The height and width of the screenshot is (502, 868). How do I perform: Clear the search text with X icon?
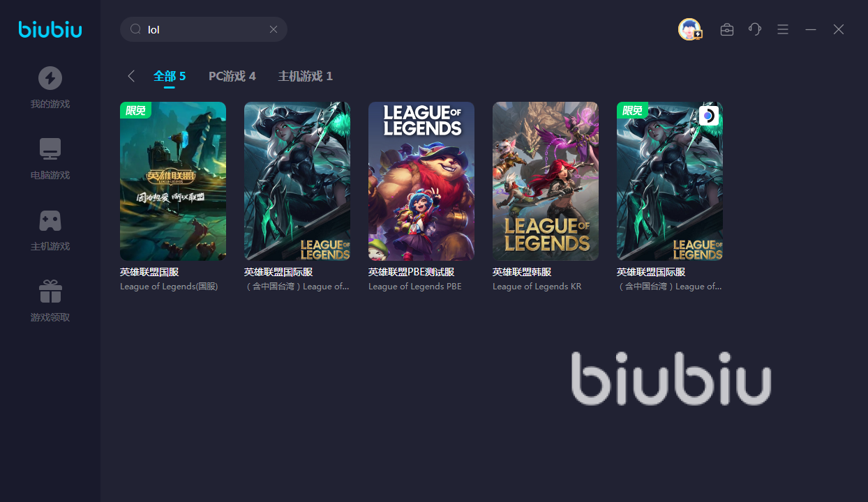click(x=274, y=29)
